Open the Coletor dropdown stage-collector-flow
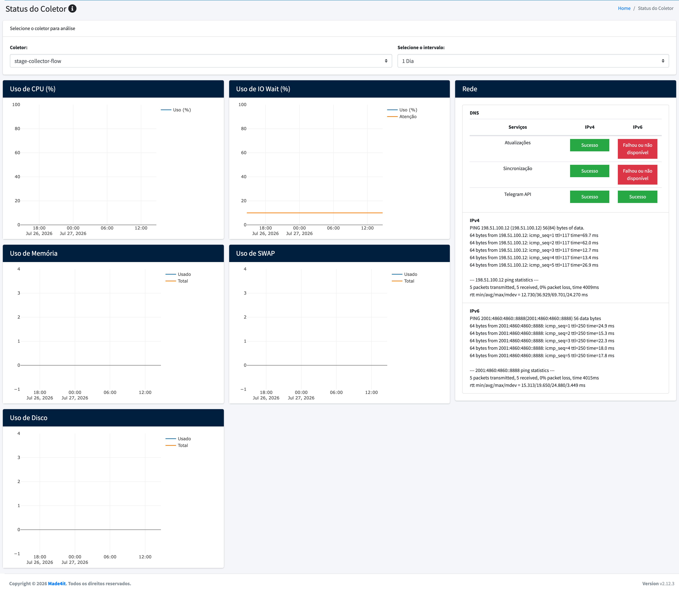 coord(201,61)
